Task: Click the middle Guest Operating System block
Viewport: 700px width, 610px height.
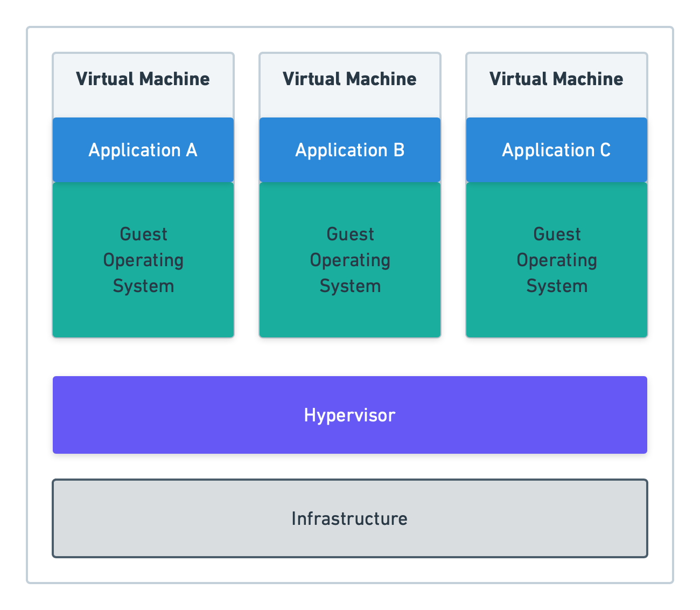Action: pos(349,260)
